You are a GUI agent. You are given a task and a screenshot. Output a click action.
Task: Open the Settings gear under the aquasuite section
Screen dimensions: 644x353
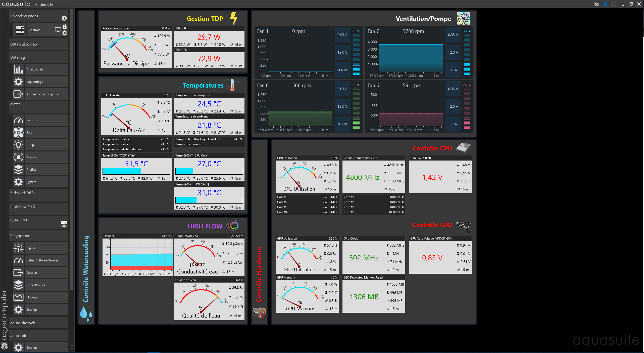(x=18, y=347)
